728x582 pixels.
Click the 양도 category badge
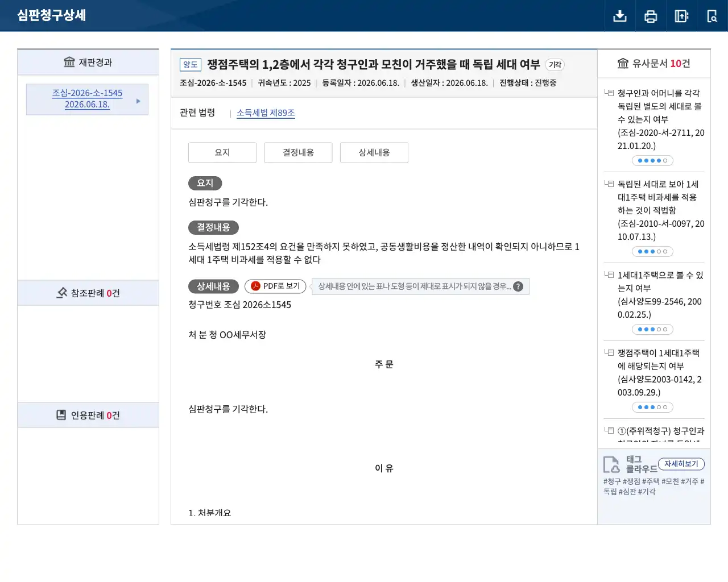[191, 65]
